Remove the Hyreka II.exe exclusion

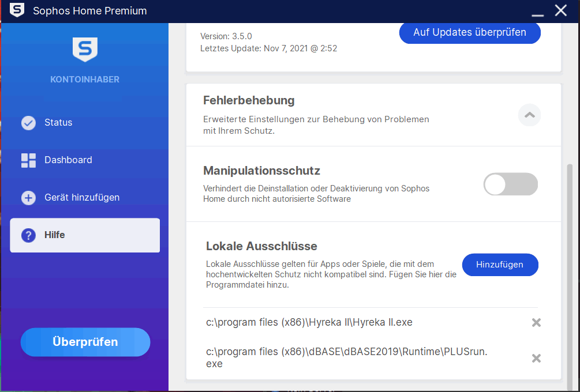tap(536, 323)
